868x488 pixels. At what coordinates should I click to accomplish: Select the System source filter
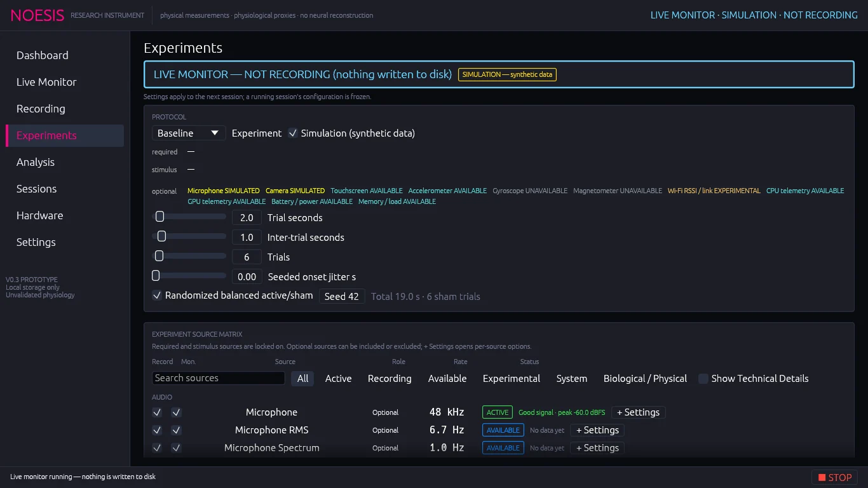click(572, 378)
